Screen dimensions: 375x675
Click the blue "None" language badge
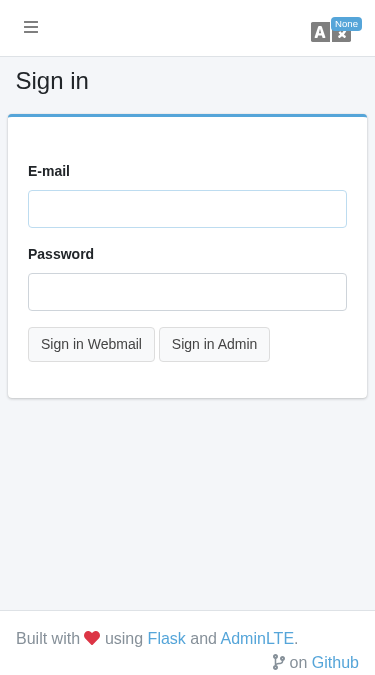(x=346, y=24)
